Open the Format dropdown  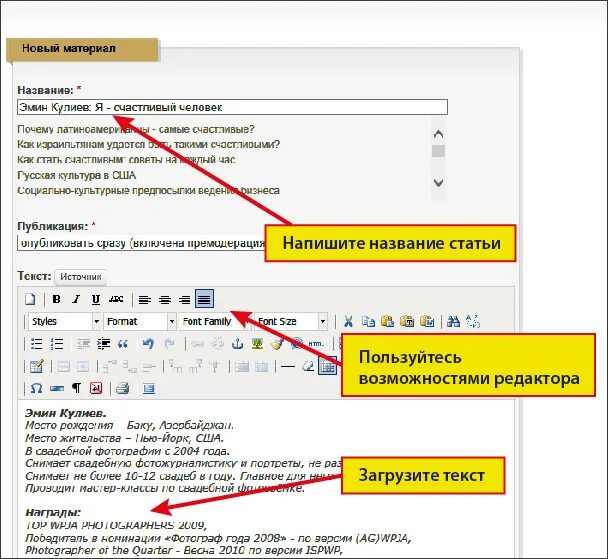coord(140,321)
